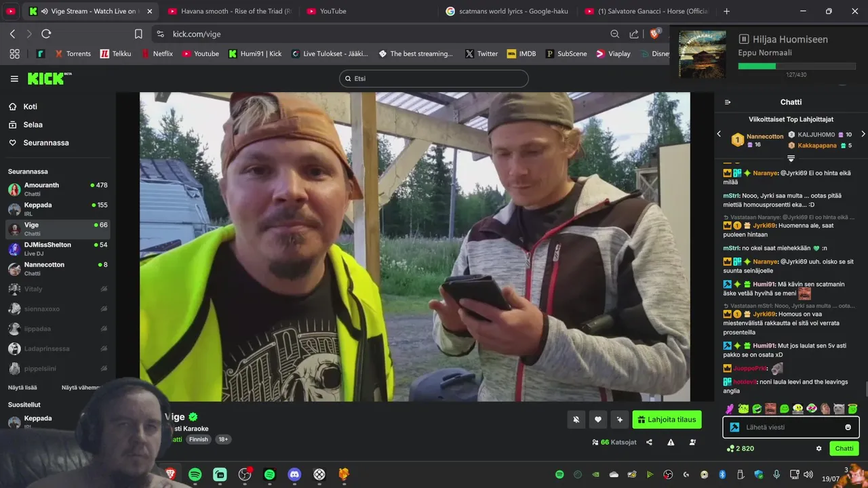868x488 pixels.
Task: Click the 66 Katsojat viewer count
Action: 614,442
